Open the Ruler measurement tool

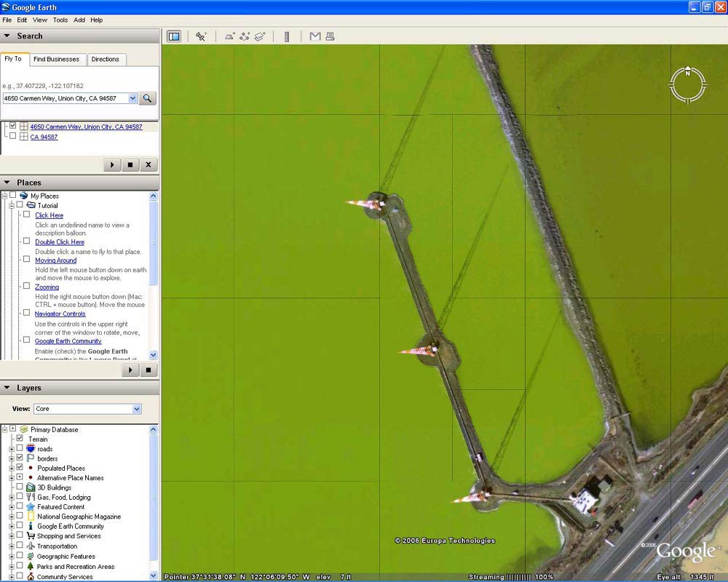tap(286, 36)
